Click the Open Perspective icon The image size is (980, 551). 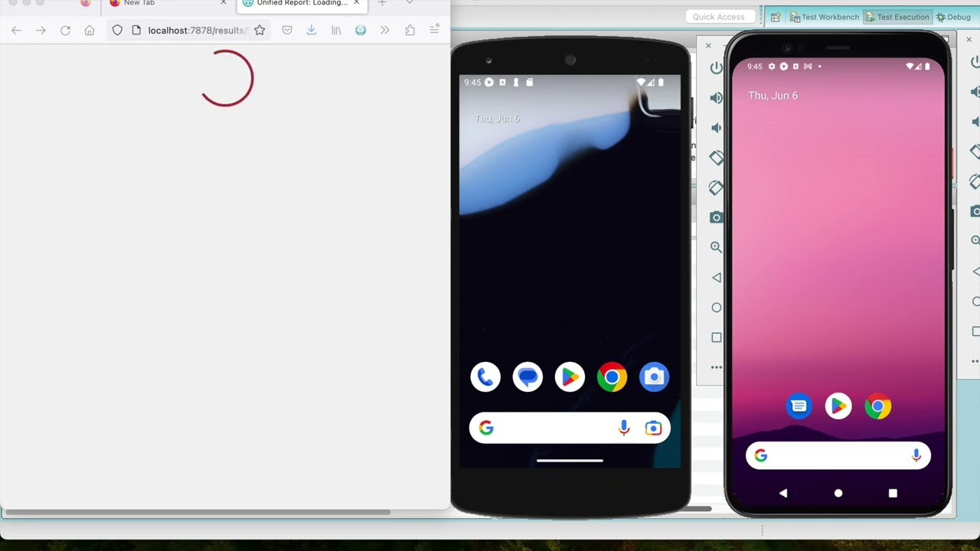pyautogui.click(x=776, y=17)
